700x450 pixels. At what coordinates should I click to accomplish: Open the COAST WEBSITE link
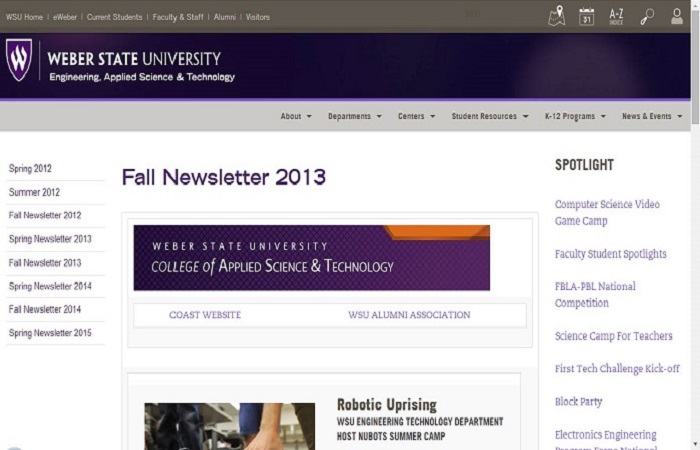(x=205, y=315)
